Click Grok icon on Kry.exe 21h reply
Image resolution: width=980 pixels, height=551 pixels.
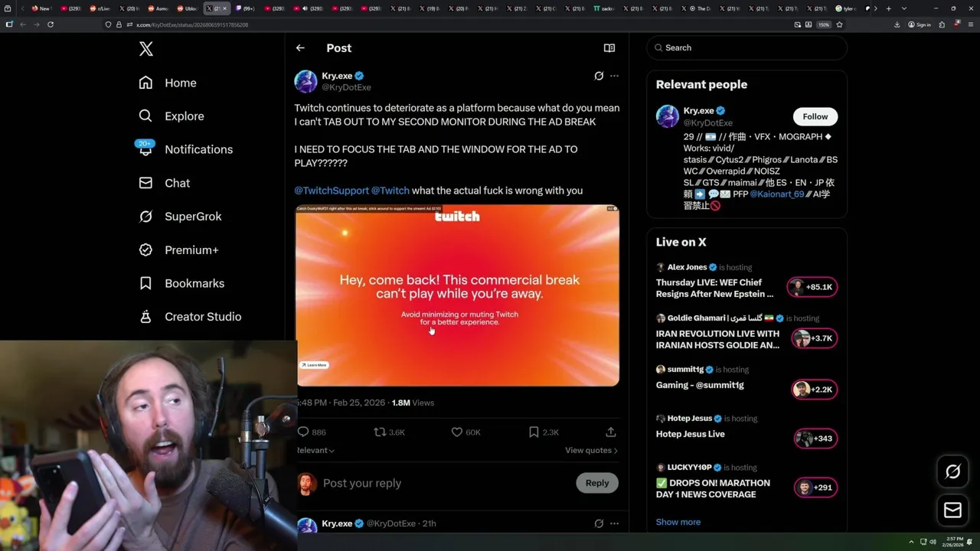(599, 523)
